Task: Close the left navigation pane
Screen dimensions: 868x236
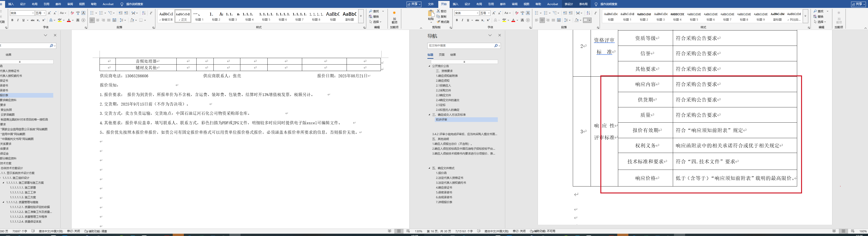Action: 55,35
